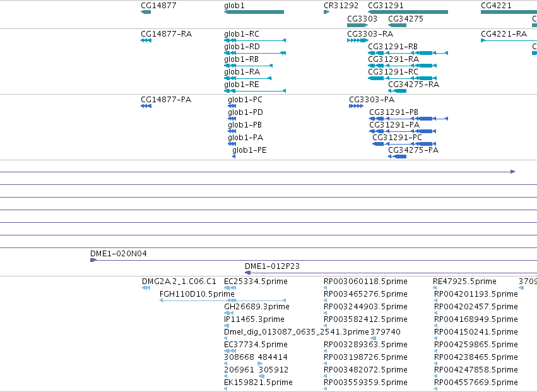Viewport: 537px width, 392px height.
Task: Select the glob1-PD protein feature
Action: (232, 119)
